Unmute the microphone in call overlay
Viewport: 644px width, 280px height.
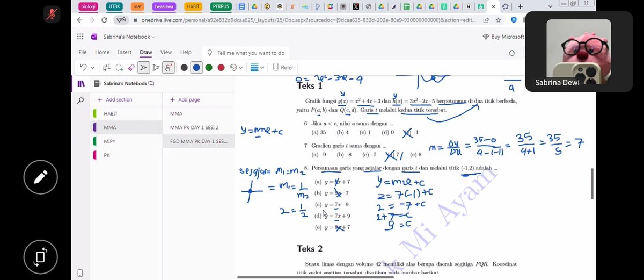tap(52, 15)
